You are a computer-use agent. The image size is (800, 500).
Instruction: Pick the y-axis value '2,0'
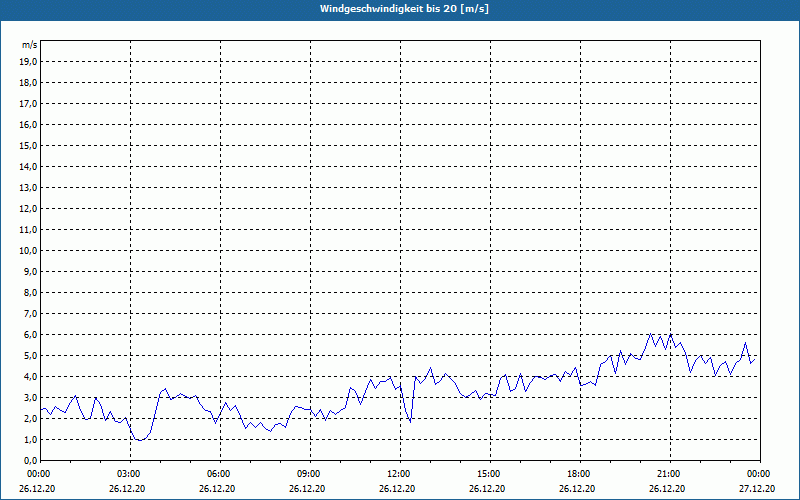point(30,418)
